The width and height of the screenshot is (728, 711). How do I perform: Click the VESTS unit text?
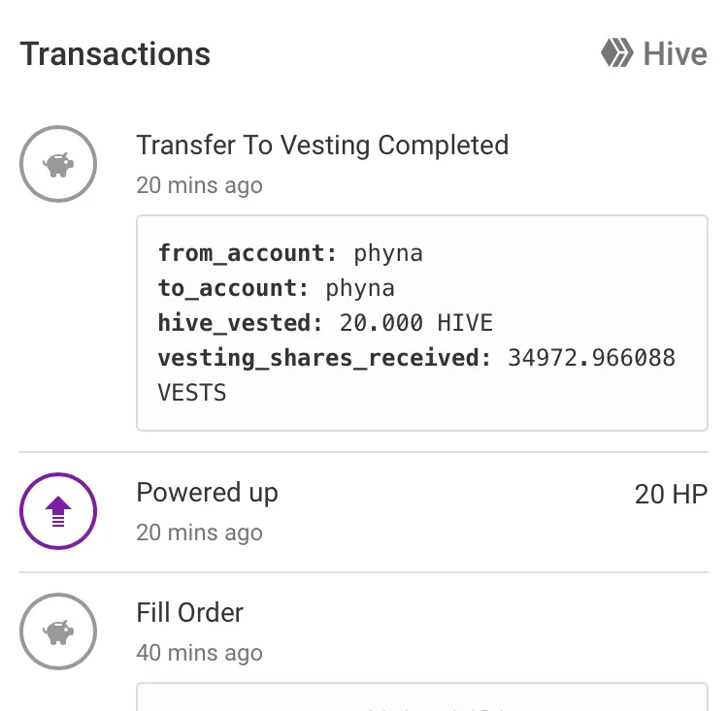pyautogui.click(x=192, y=393)
